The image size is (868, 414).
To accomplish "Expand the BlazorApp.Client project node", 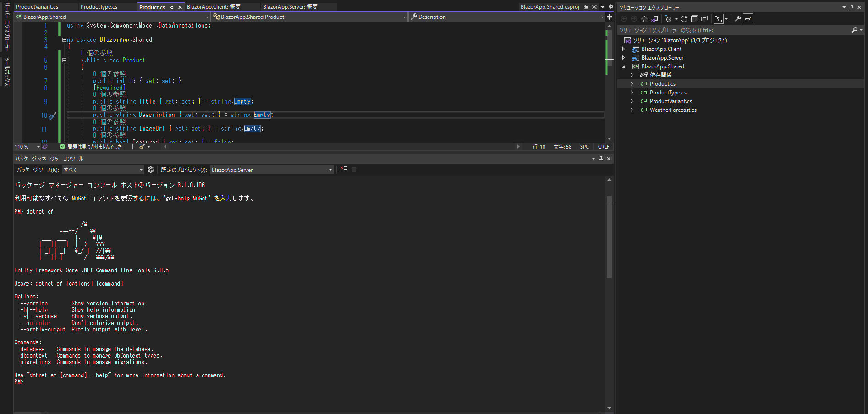I will point(624,49).
